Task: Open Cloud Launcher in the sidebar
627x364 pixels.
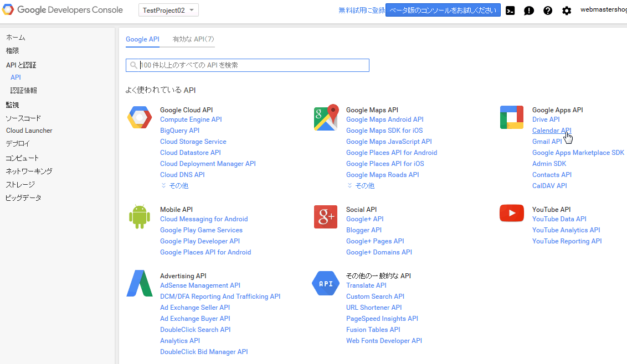Action: coord(29,131)
